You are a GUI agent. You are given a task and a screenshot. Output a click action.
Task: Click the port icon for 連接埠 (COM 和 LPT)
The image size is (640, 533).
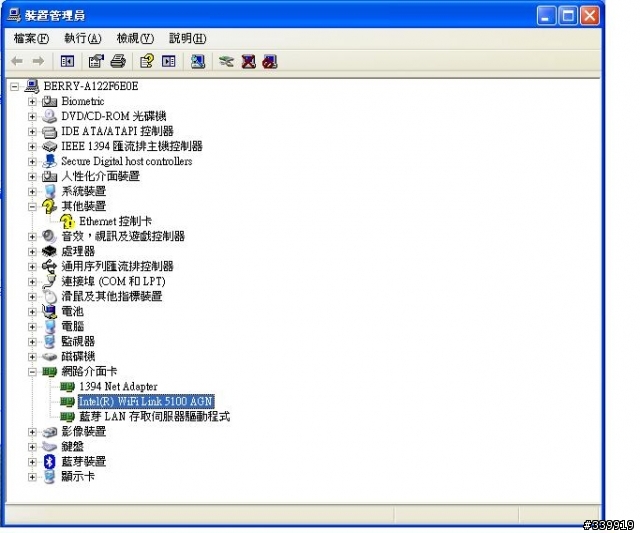tap(49, 281)
